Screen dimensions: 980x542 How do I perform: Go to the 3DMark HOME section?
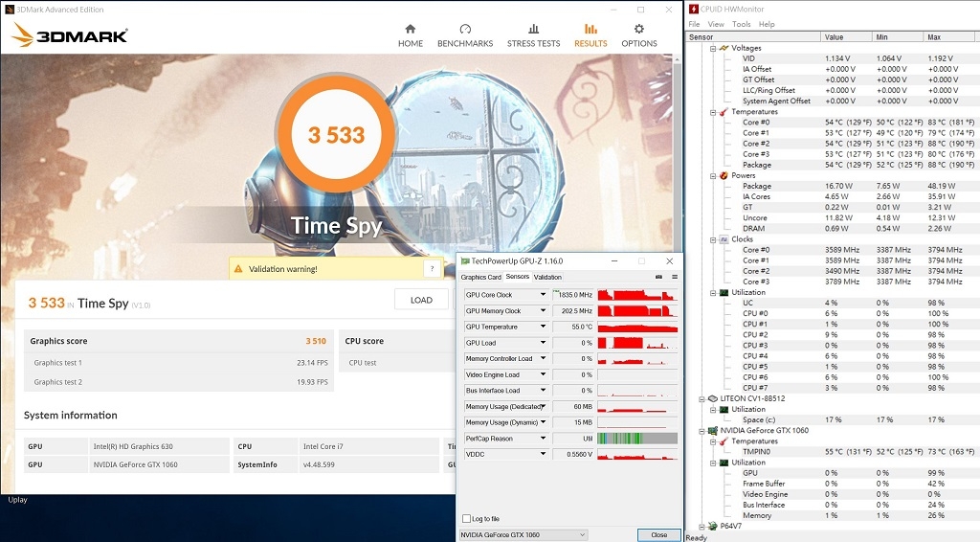(410, 35)
